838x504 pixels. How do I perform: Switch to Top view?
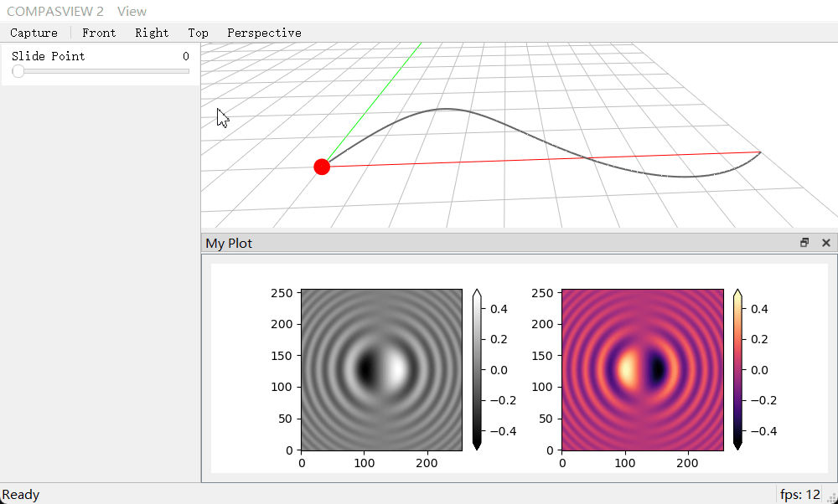(199, 33)
